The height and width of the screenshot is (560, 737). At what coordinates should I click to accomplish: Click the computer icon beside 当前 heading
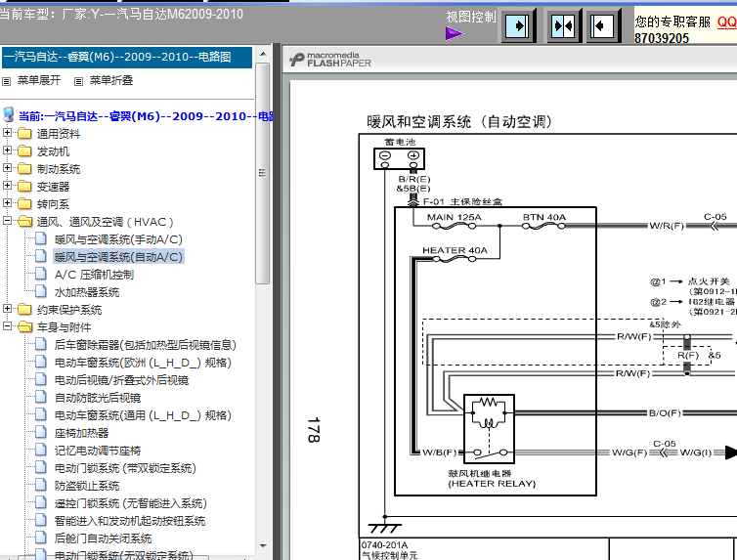coord(9,114)
